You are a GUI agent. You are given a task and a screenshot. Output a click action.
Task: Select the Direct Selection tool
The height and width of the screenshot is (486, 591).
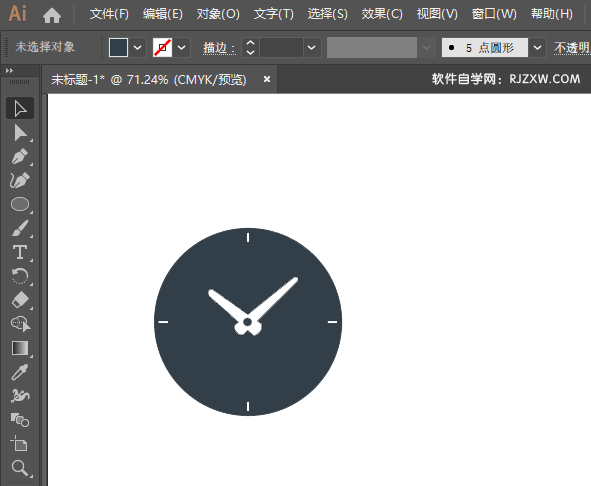(x=20, y=133)
